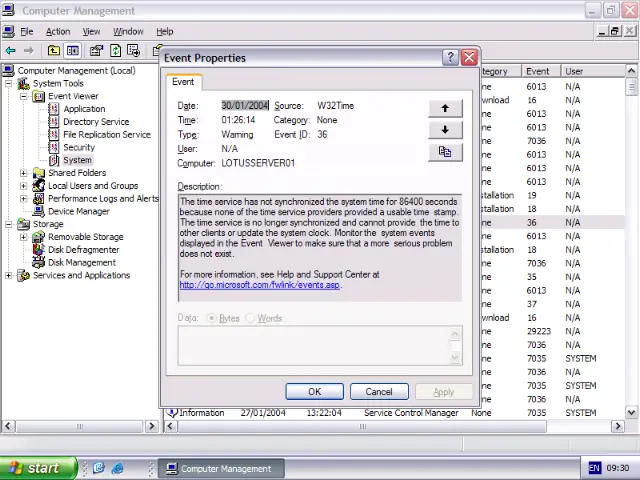Click the User column header
Viewport: 640px width, 480px height.
593,71
